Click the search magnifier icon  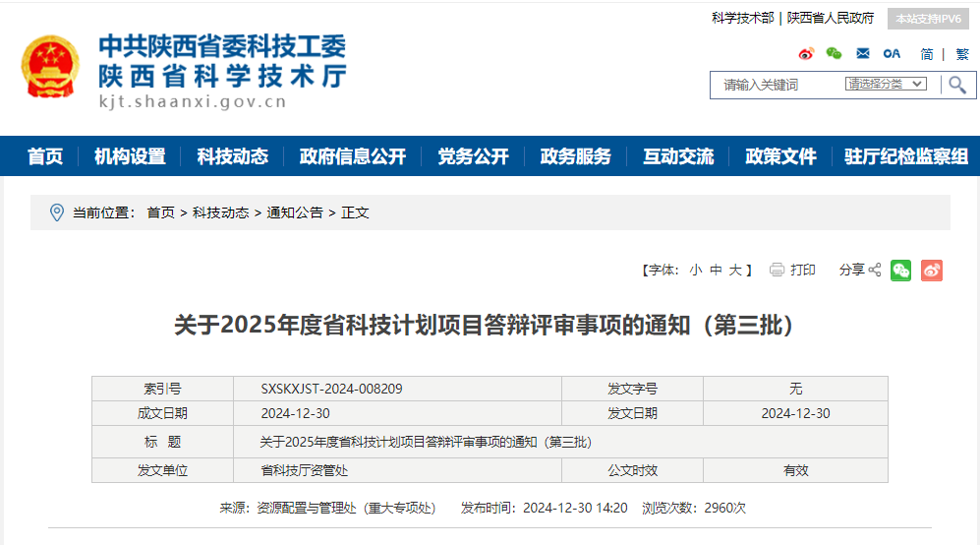point(956,85)
